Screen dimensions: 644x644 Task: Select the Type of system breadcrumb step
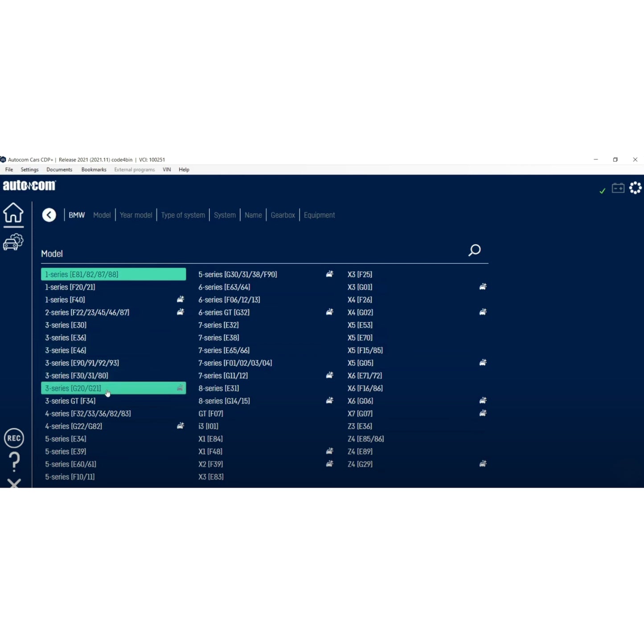point(183,215)
